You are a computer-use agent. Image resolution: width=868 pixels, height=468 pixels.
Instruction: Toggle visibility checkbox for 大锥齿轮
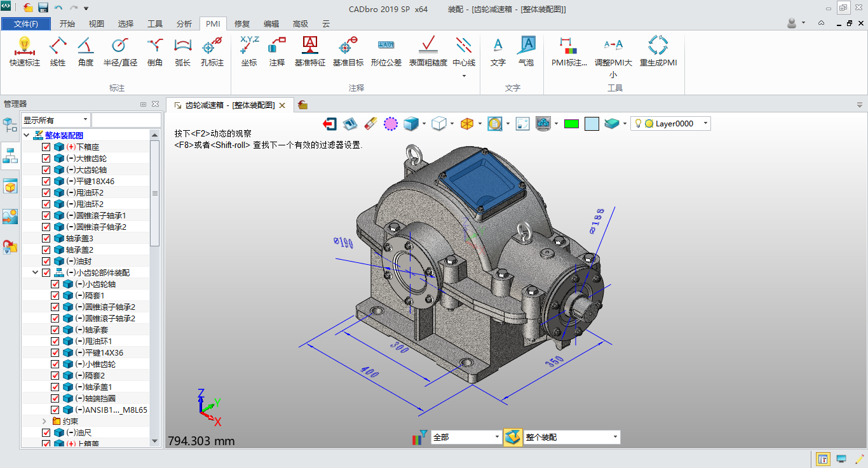pos(46,158)
